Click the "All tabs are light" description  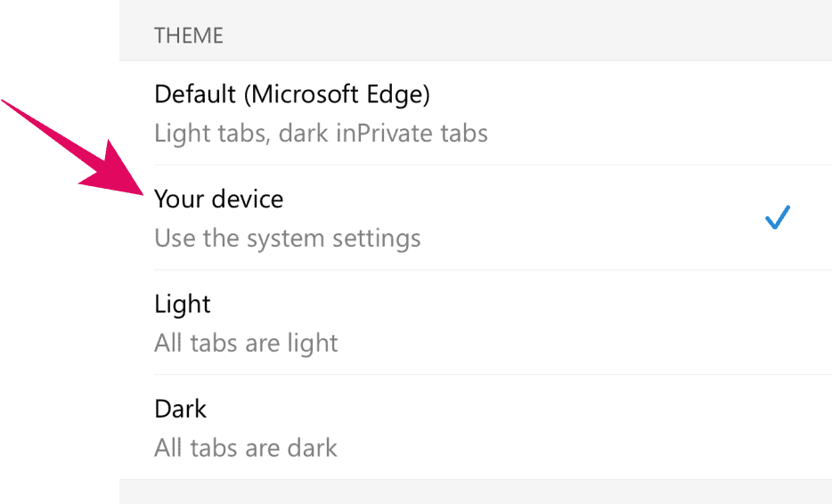[246, 343]
